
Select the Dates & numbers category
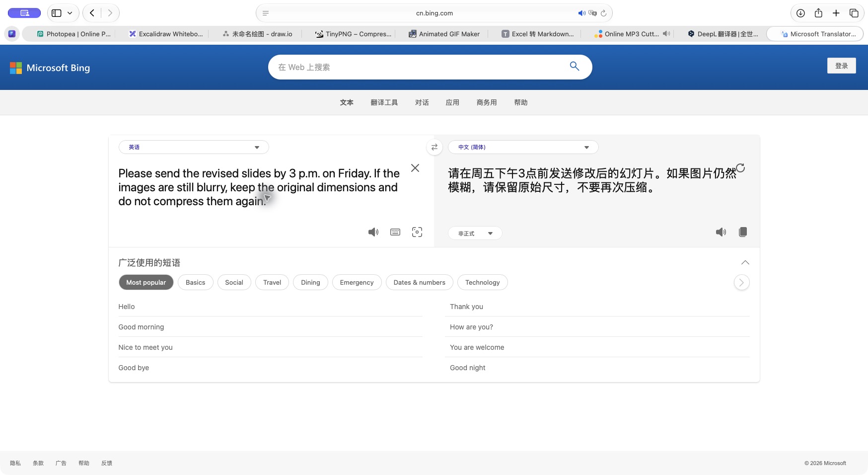[x=420, y=282]
